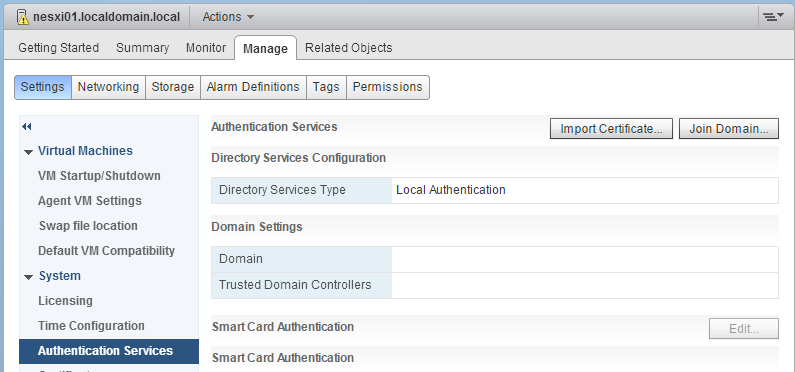Open the Actions dropdown menu
795x372 pixels.
[x=228, y=17]
